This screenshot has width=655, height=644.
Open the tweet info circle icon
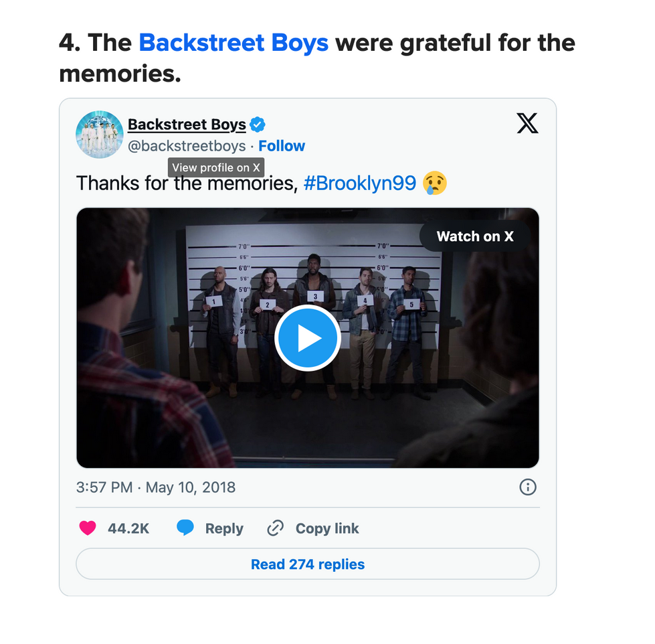(x=528, y=487)
